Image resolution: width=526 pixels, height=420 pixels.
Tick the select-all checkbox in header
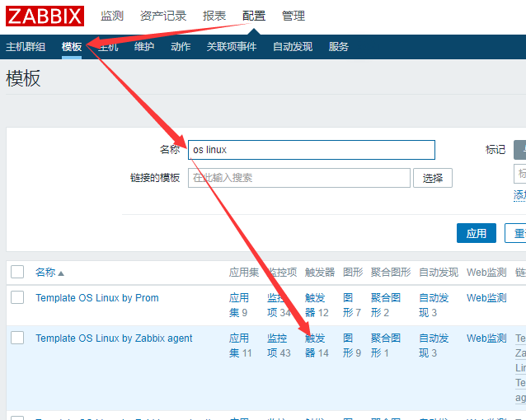(x=17, y=272)
